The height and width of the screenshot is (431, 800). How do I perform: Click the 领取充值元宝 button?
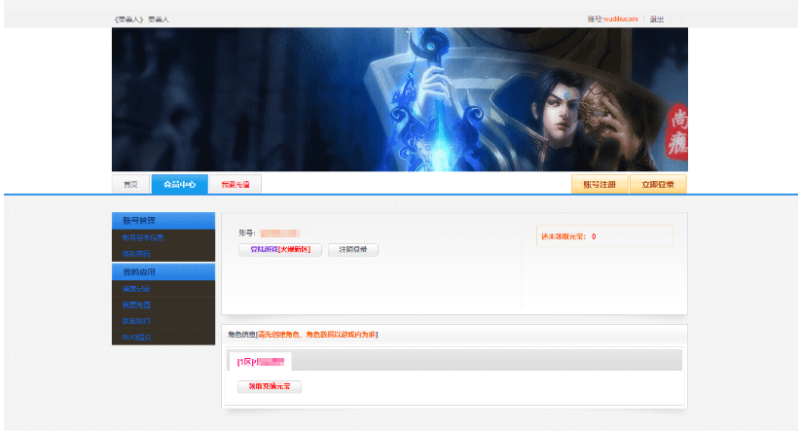pyautogui.click(x=269, y=387)
